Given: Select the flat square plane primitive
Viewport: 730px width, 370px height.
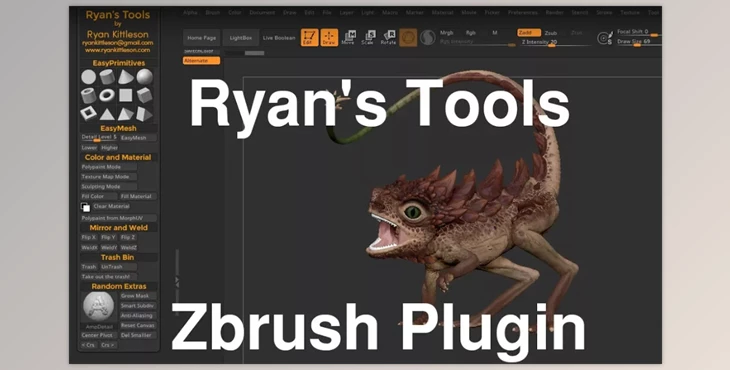Looking at the screenshot, I should click(x=125, y=95).
